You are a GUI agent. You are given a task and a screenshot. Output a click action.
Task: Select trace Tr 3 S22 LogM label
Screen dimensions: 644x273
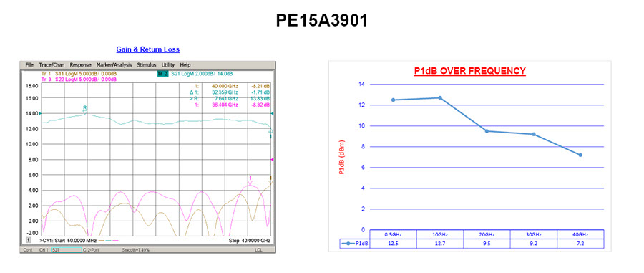pos(79,79)
